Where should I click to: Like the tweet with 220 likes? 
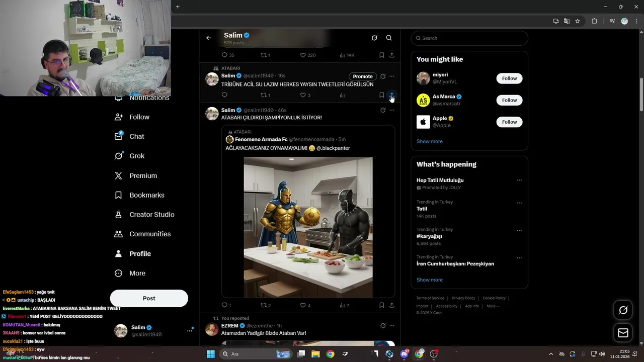tap(307, 55)
